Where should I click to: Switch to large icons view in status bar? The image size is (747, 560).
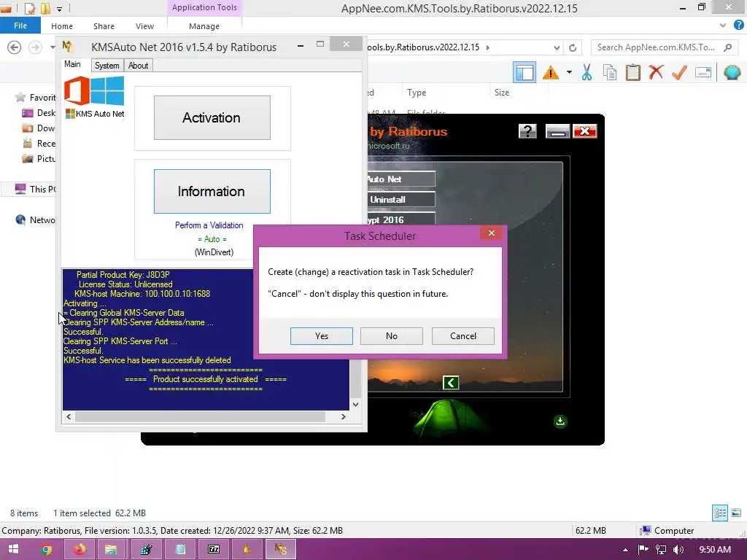click(736, 513)
